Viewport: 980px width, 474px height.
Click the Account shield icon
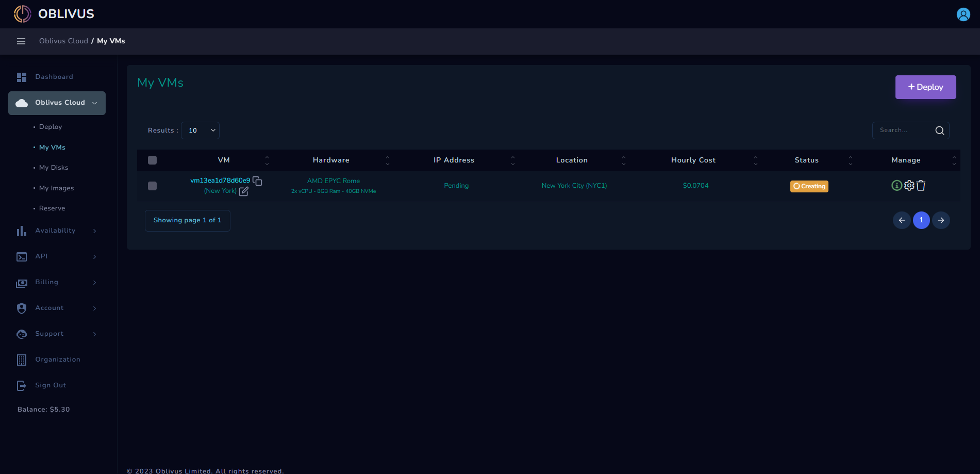(x=22, y=308)
